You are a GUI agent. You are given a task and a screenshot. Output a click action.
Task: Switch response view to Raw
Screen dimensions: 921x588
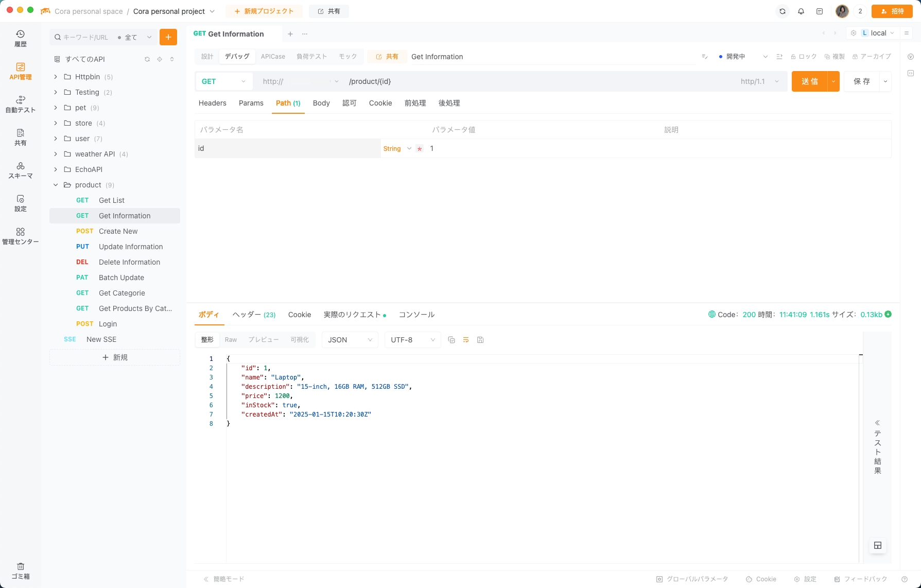(x=231, y=340)
